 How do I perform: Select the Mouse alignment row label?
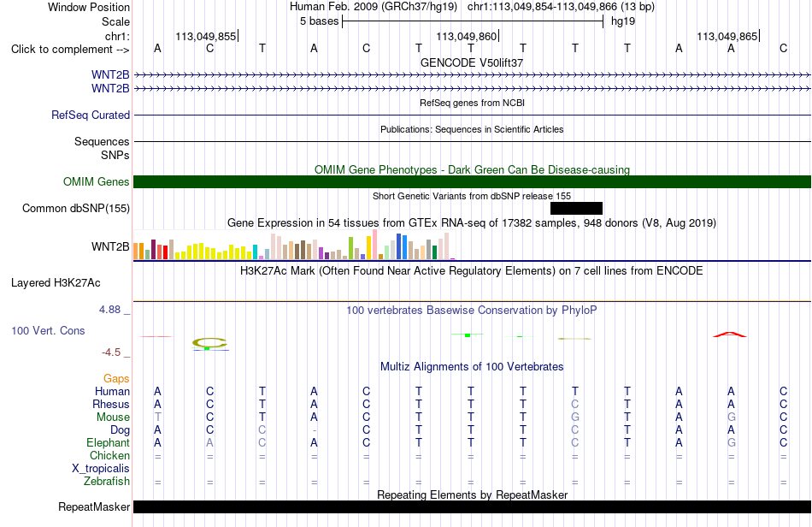[x=113, y=417]
